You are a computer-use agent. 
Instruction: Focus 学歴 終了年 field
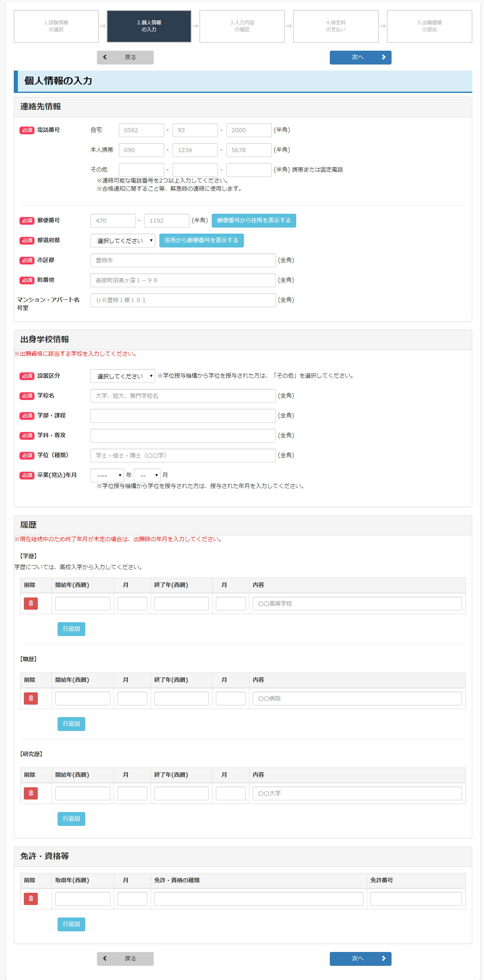point(181,604)
